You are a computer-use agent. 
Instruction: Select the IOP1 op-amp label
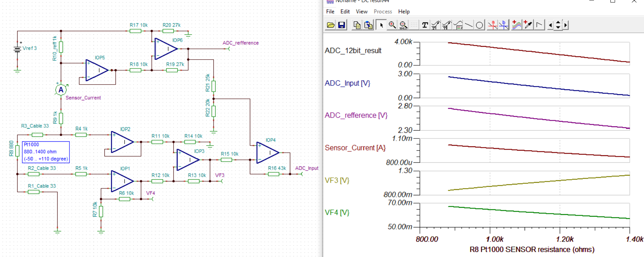(125, 168)
